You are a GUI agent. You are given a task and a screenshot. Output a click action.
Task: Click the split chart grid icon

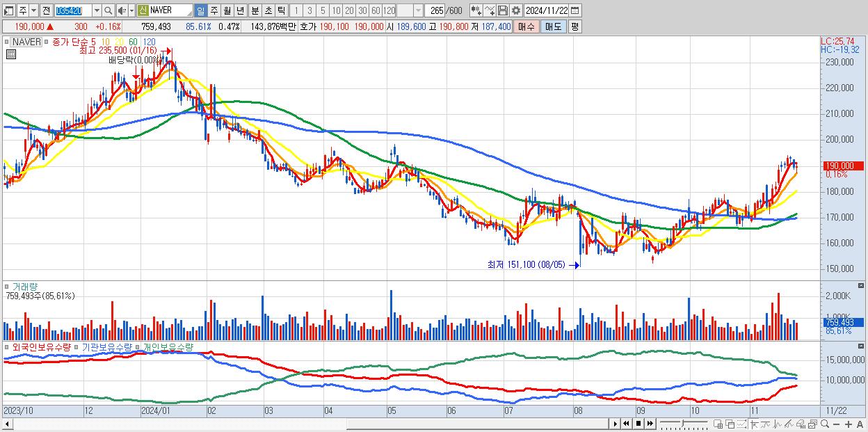[718, 424]
